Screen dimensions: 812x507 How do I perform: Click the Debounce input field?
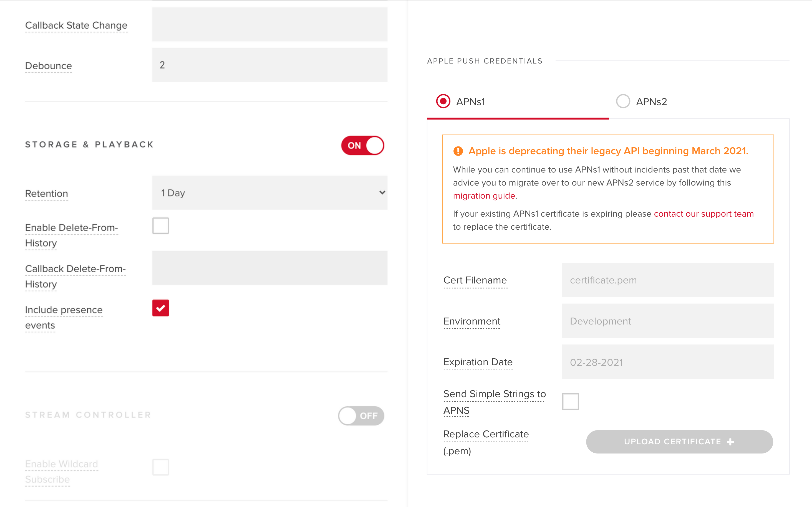coord(270,65)
